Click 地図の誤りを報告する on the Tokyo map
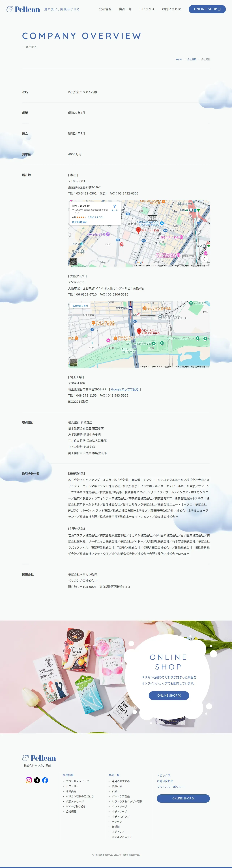This screenshot has height=868, width=232. point(200,266)
